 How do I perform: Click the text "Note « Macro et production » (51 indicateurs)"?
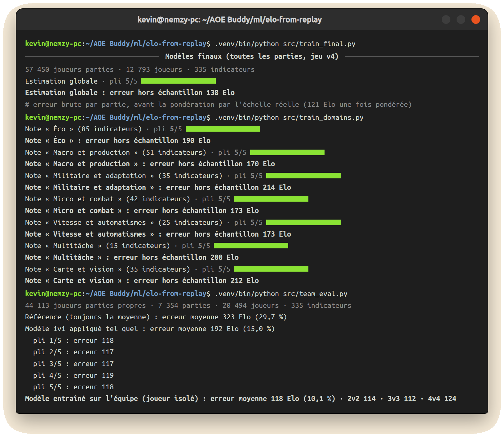[x=116, y=152]
